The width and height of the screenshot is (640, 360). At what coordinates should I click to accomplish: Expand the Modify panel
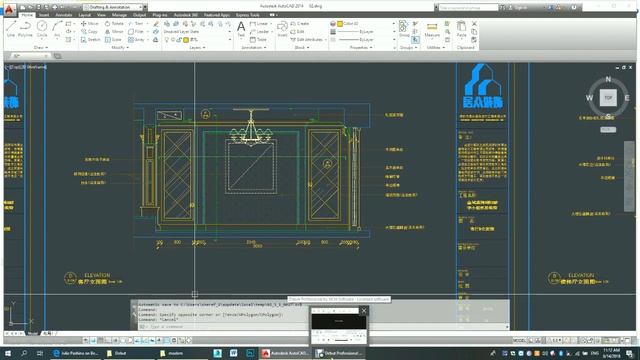pos(120,48)
